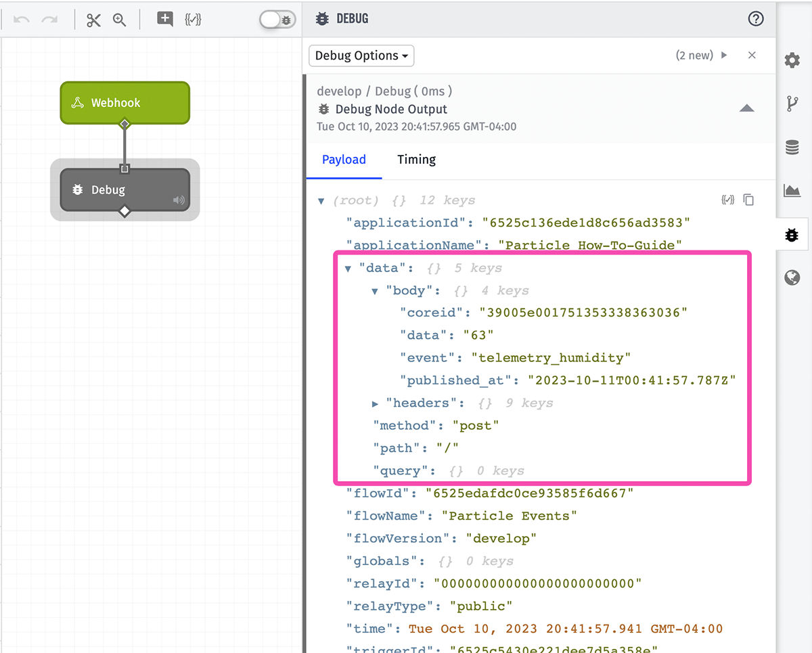The image size is (812, 653).
Task: Click the "published_at" timestamp value
Action: [x=631, y=380]
